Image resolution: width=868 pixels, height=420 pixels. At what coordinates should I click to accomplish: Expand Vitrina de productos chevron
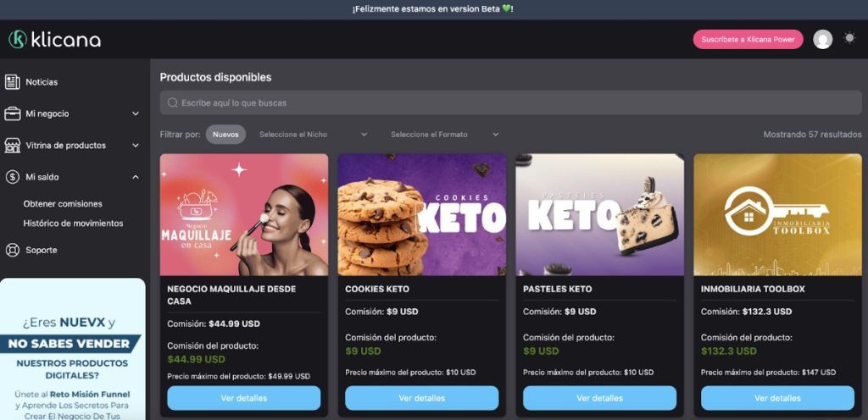tap(136, 146)
